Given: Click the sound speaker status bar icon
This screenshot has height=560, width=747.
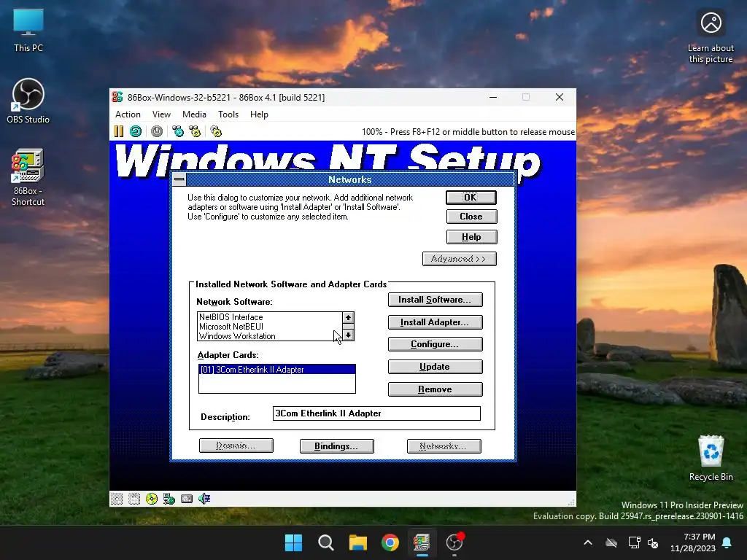Looking at the screenshot, I should tap(204, 499).
